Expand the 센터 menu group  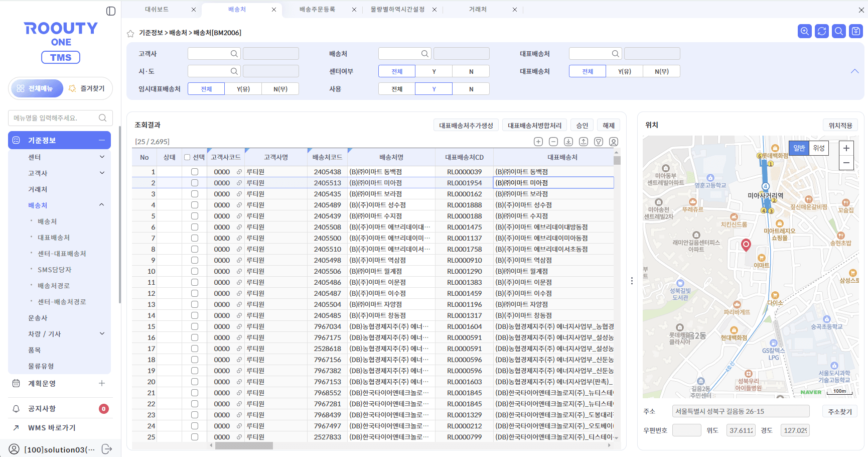(102, 157)
